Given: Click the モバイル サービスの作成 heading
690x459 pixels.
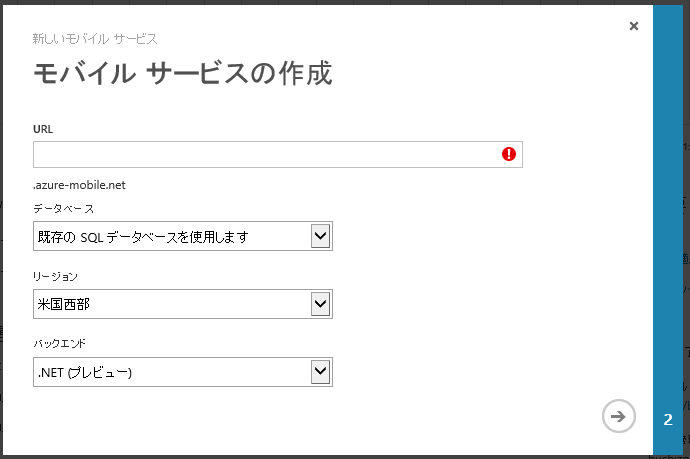Looking at the screenshot, I should tap(182, 74).
